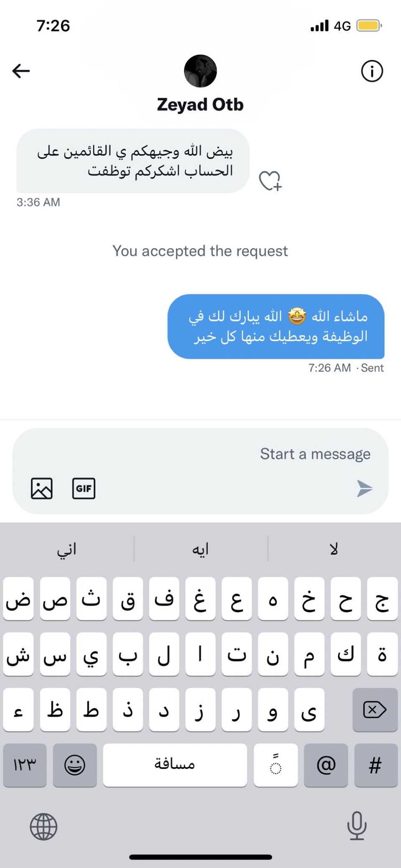Tap the Arabic diacritics key
The height and width of the screenshot is (868, 401).
(276, 765)
